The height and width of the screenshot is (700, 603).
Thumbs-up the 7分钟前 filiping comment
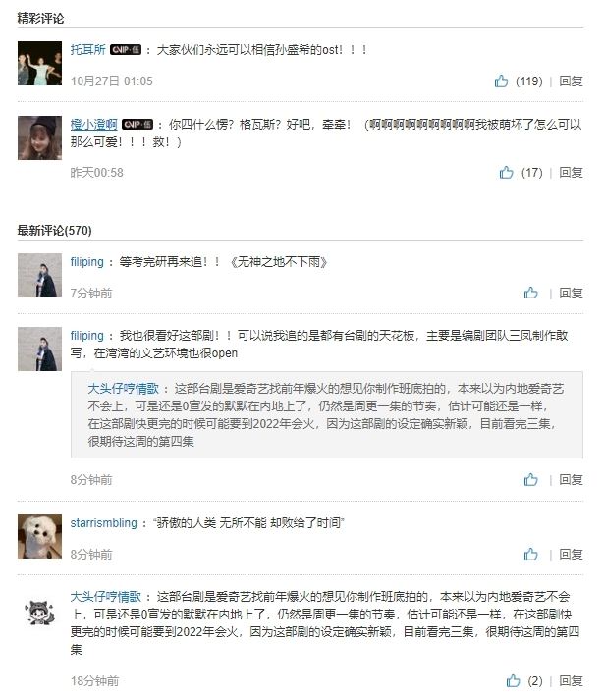click(530, 293)
